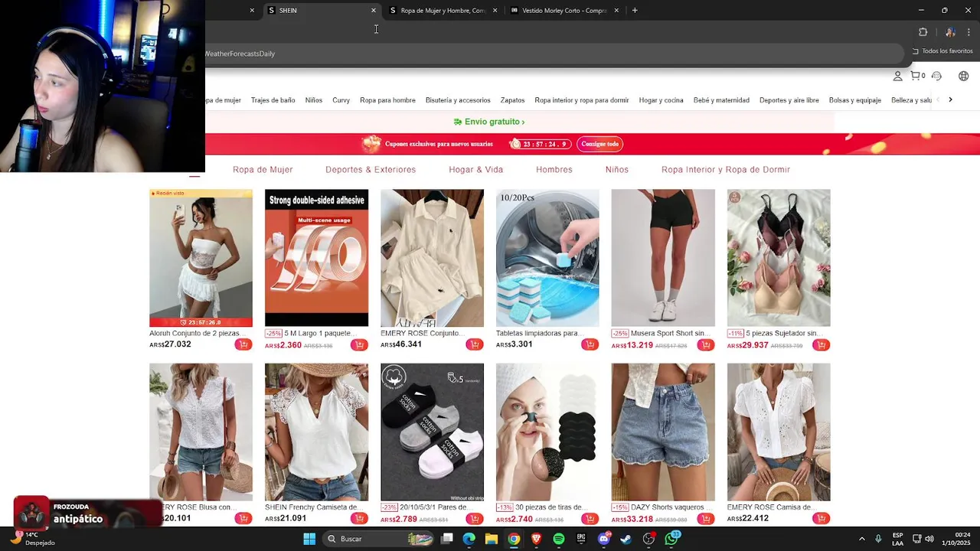Open Bebé y maternidad category
The image size is (980, 551).
721,100
